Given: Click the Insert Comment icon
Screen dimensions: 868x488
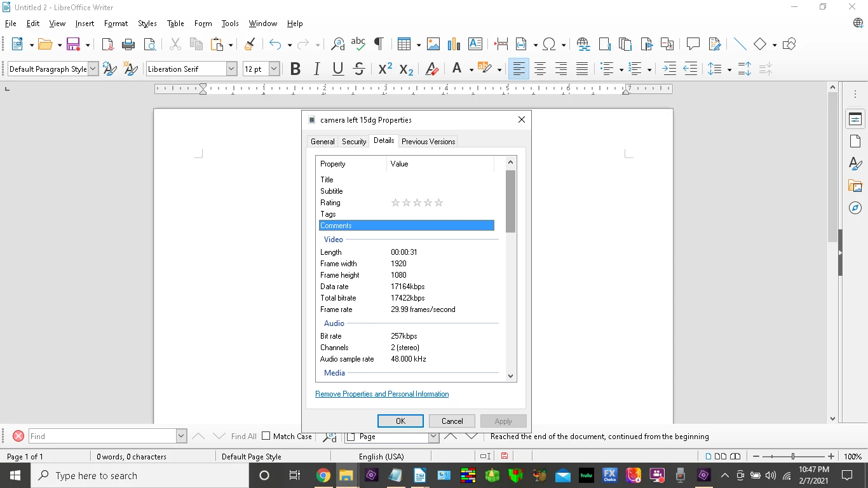Looking at the screenshot, I should tap(693, 44).
